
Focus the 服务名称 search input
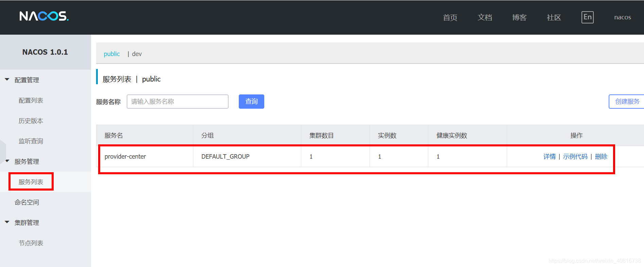[178, 102]
